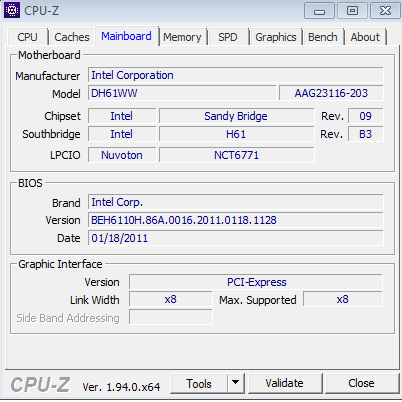Click the CPU-Z app icon in title bar
The width and height of the screenshot is (402, 402).
pyautogui.click(x=12, y=10)
